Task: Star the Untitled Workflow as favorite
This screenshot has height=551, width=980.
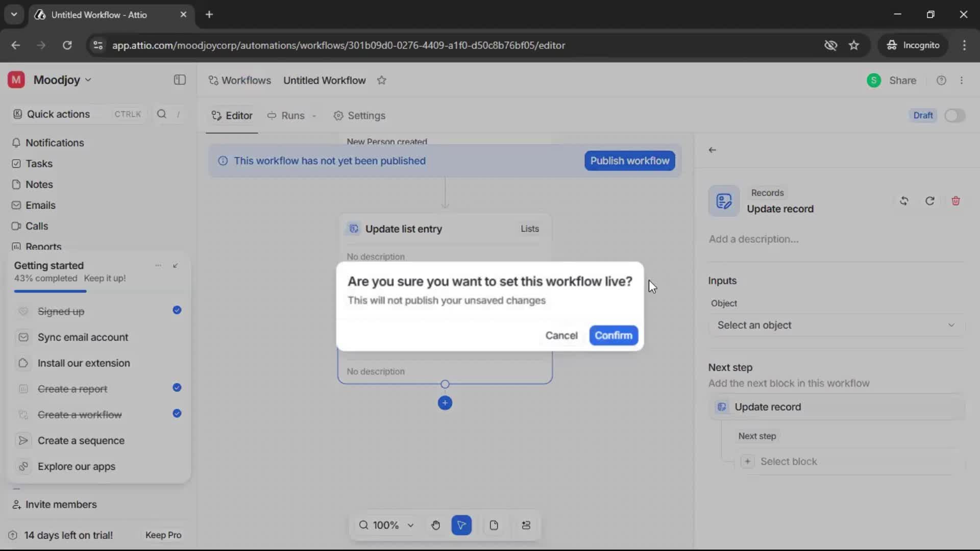Action: [x=382, y=80]
